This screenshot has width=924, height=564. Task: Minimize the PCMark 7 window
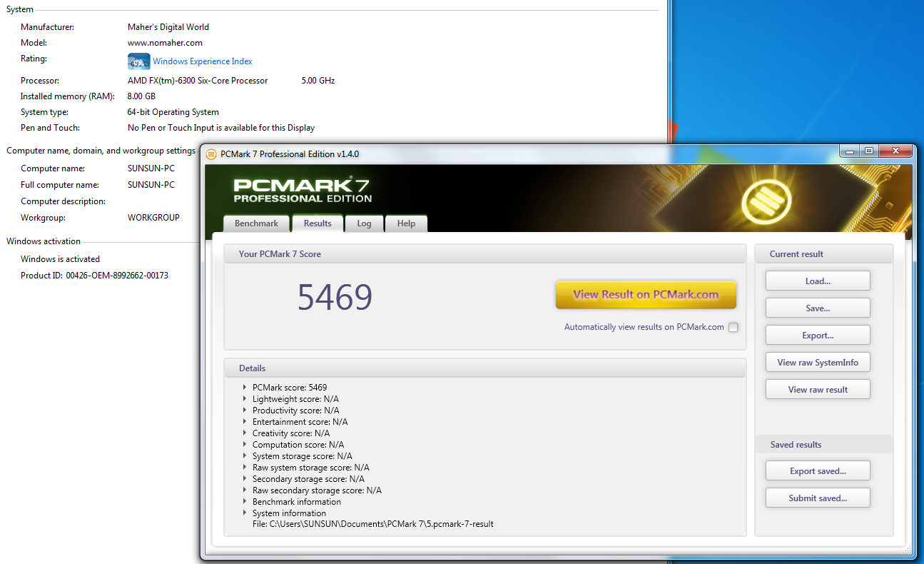[x=848, y=151]
